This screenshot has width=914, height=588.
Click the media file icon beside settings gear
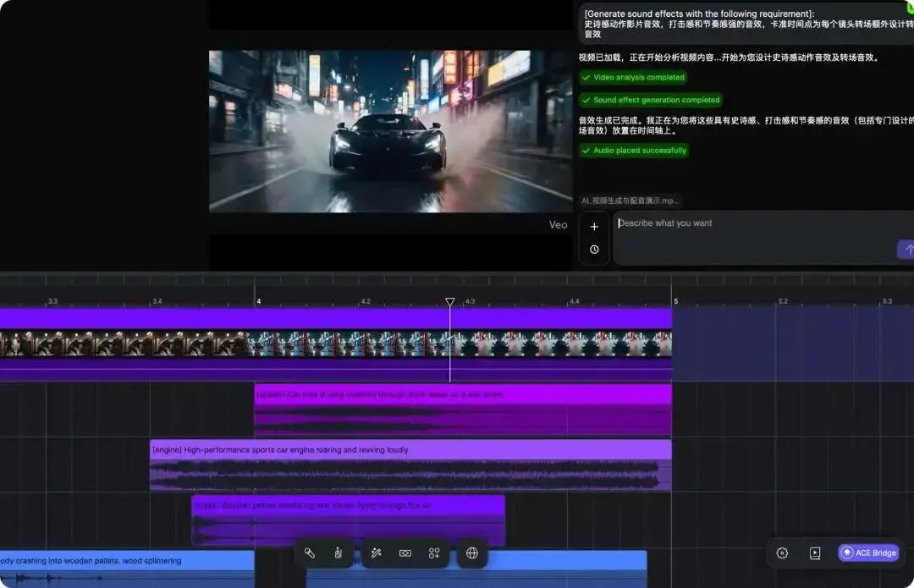[x=815, y=553]
